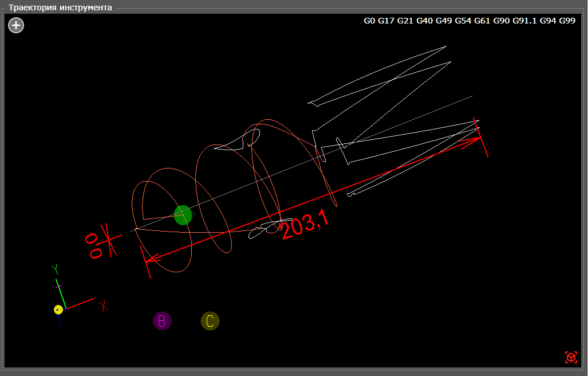Click the red X axis label
This screenshot has width=588, height=376.
click(104, 306)
